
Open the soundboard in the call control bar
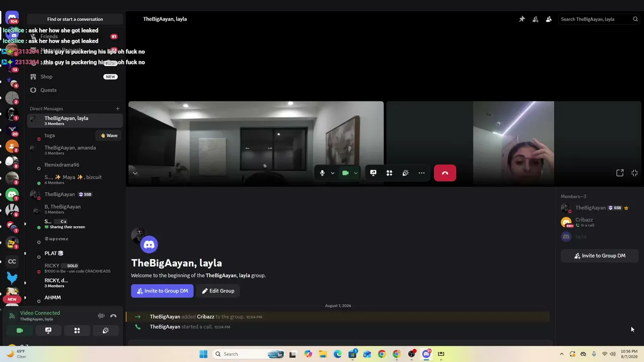[x=406, y=173]
